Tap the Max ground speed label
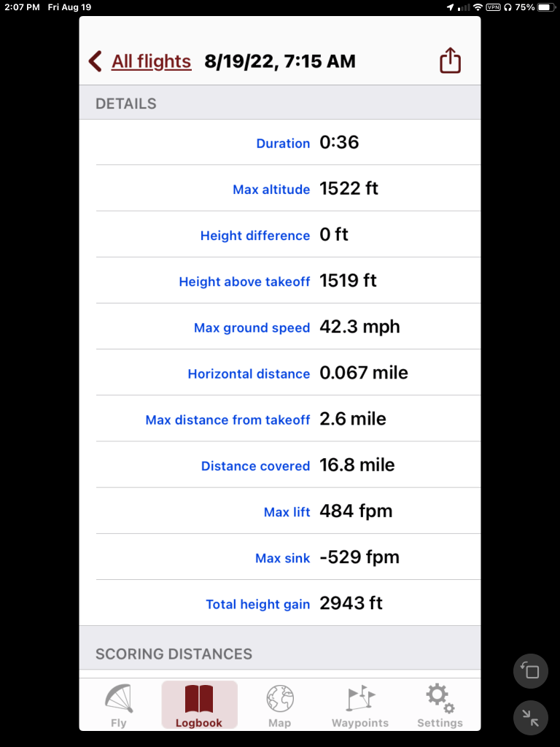Image resolution: width=560 pixels, height=747 pixels. [x=252, y=328]
